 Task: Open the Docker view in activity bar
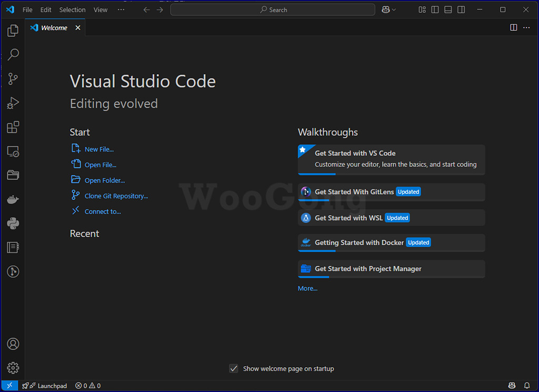13,199
